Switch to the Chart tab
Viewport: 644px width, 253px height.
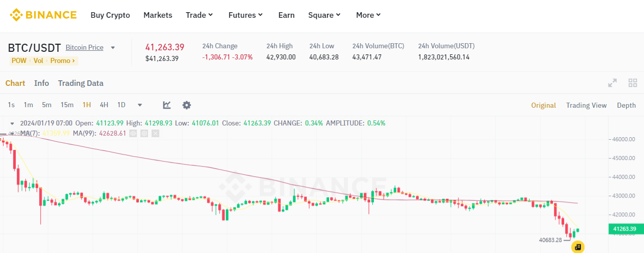[15, 83]
